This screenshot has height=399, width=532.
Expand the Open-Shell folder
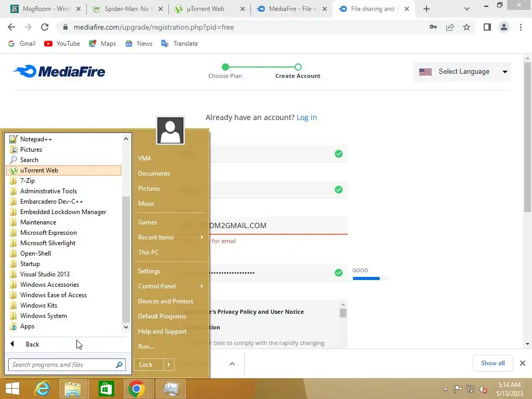[64, 254]
